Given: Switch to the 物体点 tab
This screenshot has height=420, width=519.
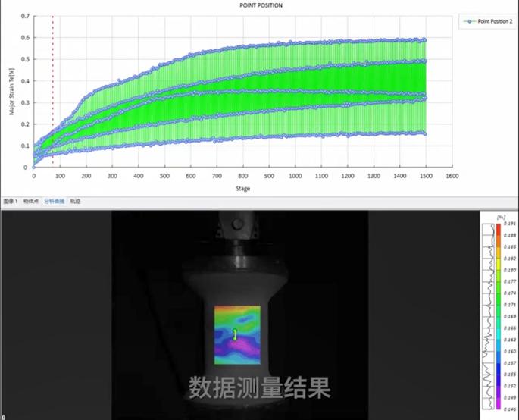Looking at the screenshot, I should click(x=32, y=202).
